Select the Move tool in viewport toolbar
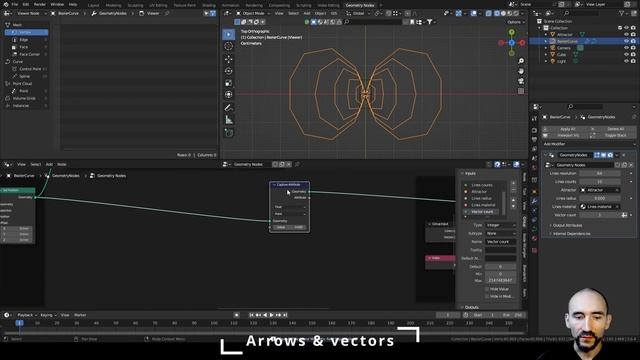This screenshot has height=360, width=640. click(229, 59)
